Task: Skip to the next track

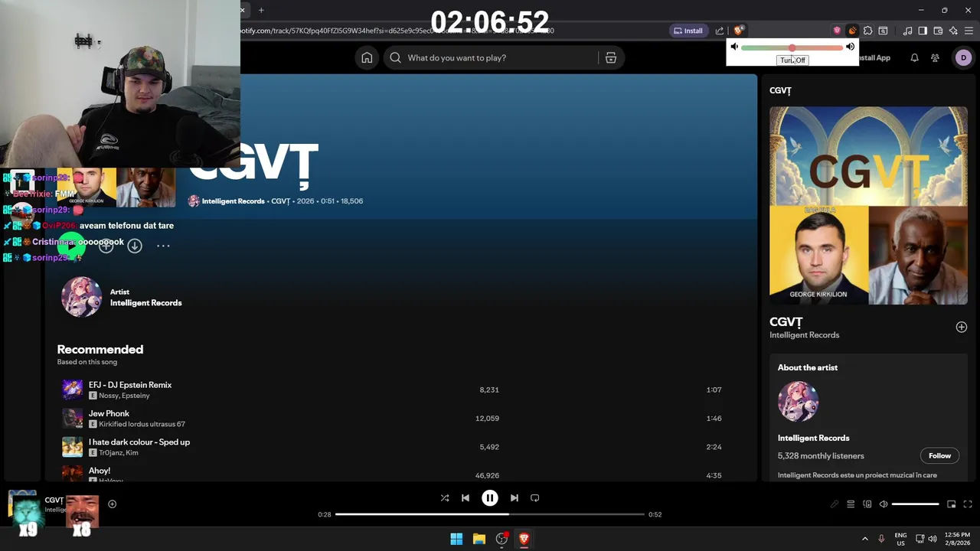Action: (514, 497)
